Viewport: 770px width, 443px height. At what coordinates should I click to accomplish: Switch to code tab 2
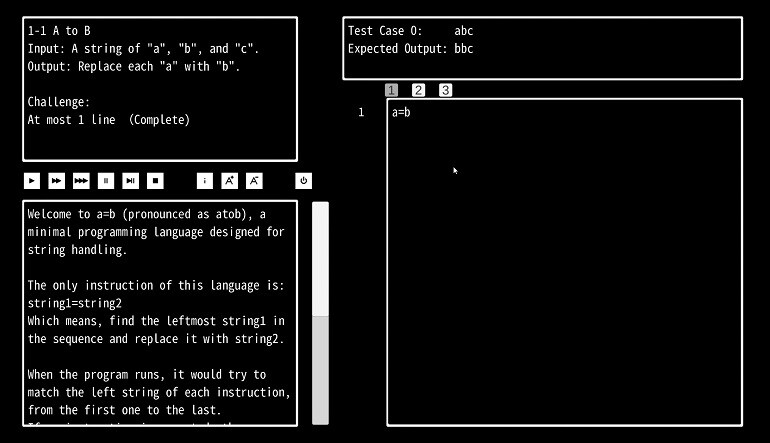[418, 90]
